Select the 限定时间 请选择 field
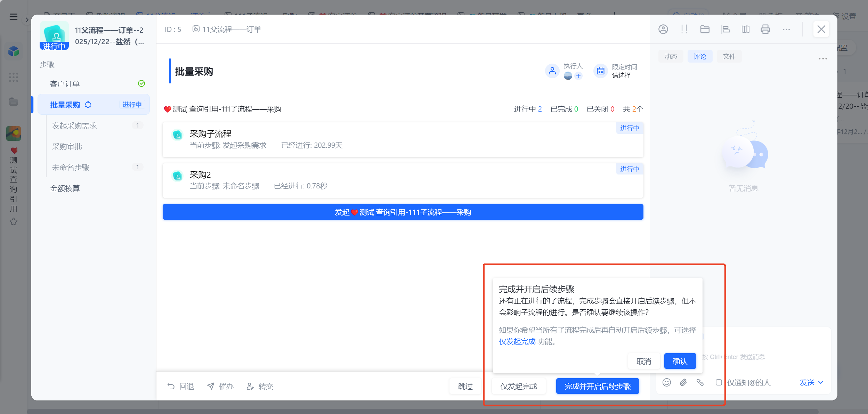868x414 pixels. click(621, 75)
